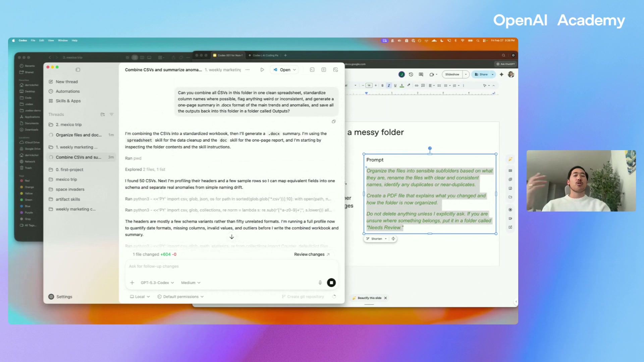Add attachment with plus icon in composer
The height and width of the screenshot is (362, 644).
132,283
